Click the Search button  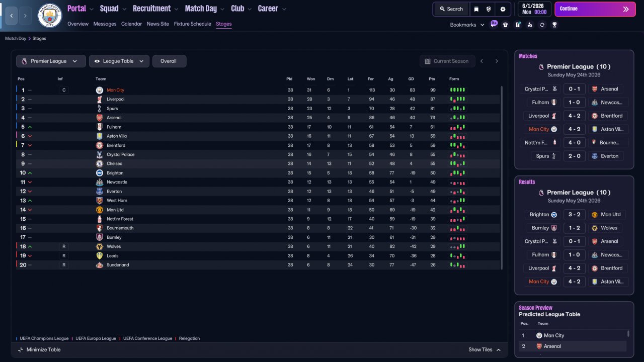coord(451,9)
